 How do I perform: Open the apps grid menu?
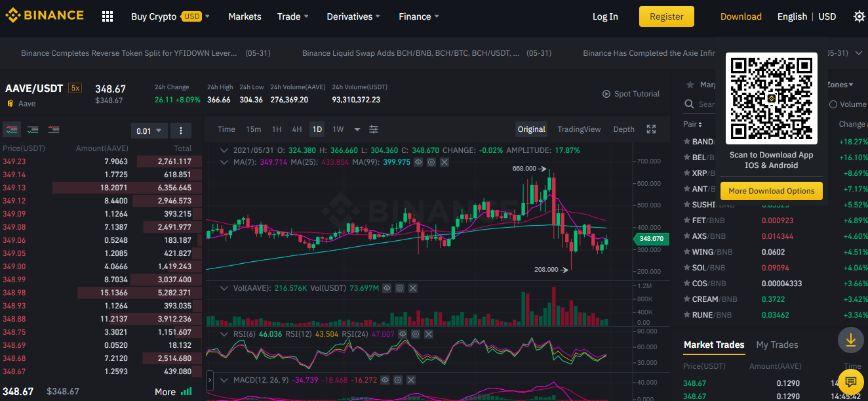(x=108, y=16)
